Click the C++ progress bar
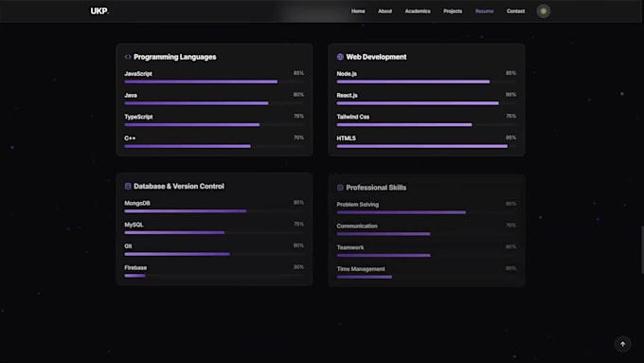The height and width of the screenshot is (363, 644). click(x=214, y=146)
